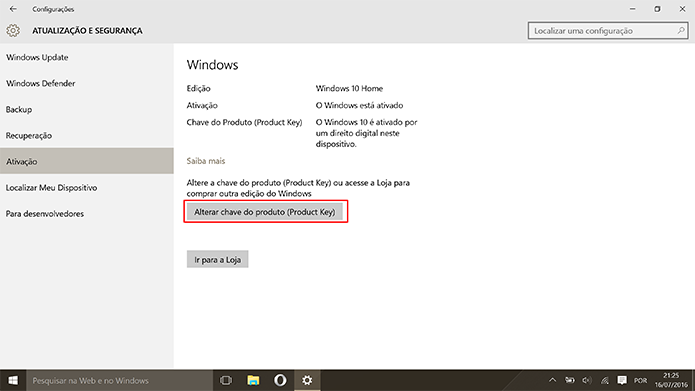This screenshot has height=391, width=695.
Task: Show hidden tray icons chevron
Action: 552,380
